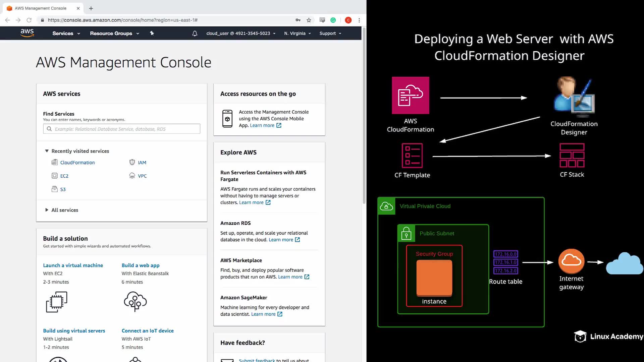Open the notifications bell icon
The height and width of the screenshot is (362, 644).
195,34
